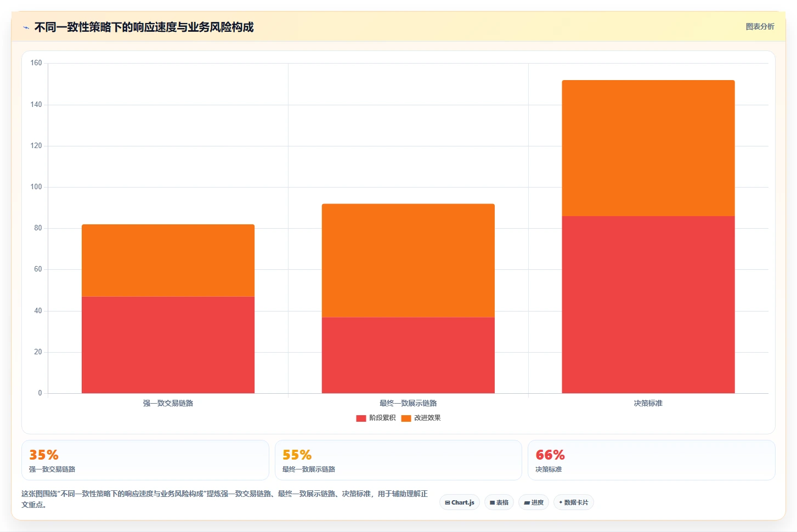Image resolution: width=797 pixels, height=532 pixels.
Task: Click the 55% data card value
Action: [x=297, y=455]
